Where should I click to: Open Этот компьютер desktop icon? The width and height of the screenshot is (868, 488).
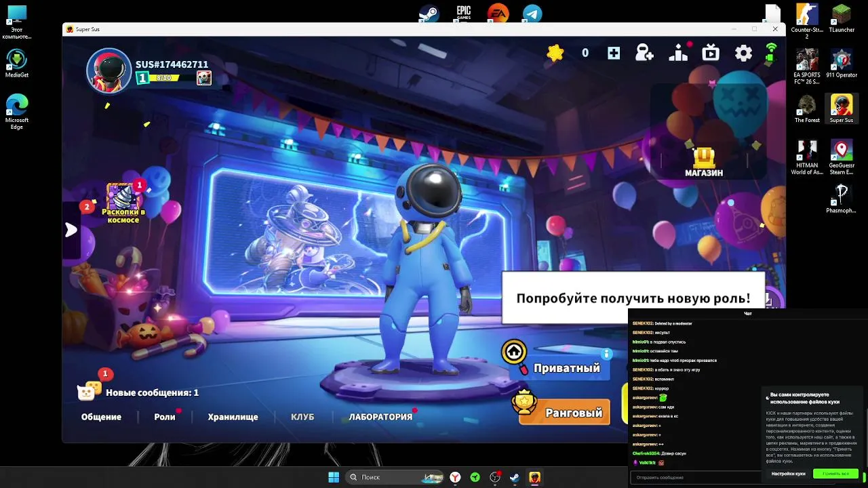[17, 22]
